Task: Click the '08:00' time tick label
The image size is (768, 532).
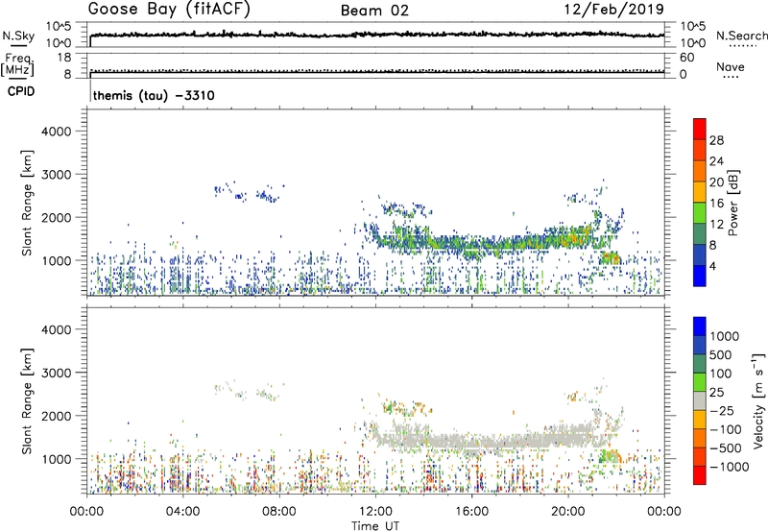Action: point(279,512)
